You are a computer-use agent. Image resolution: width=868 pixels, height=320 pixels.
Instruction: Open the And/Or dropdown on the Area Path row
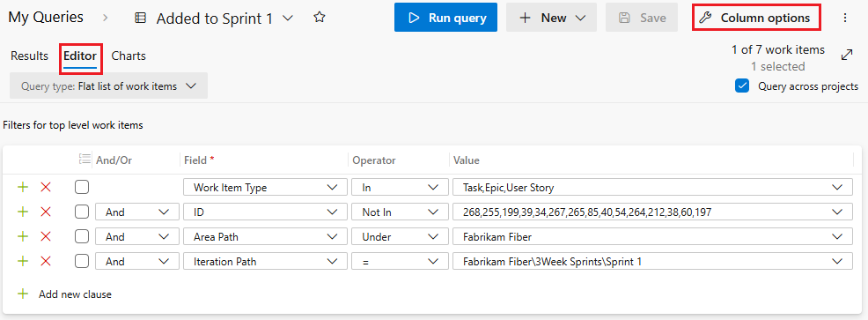point(137,237)
